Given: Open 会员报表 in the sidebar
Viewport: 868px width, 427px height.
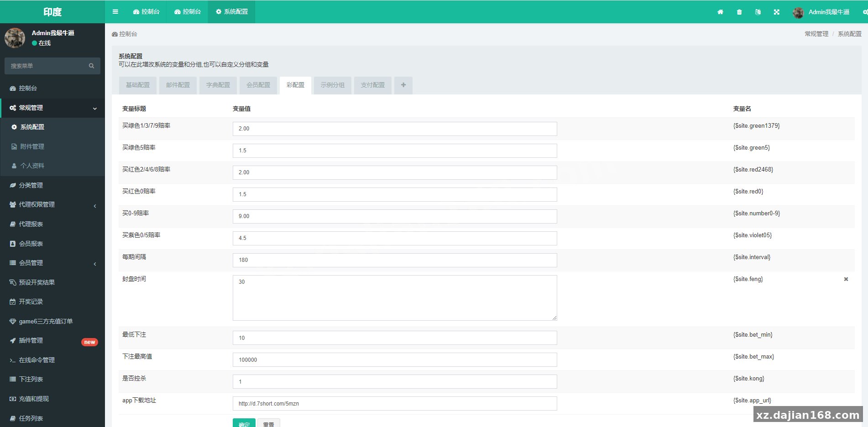Looking at the screenshot, I should (x=52, y=244).
